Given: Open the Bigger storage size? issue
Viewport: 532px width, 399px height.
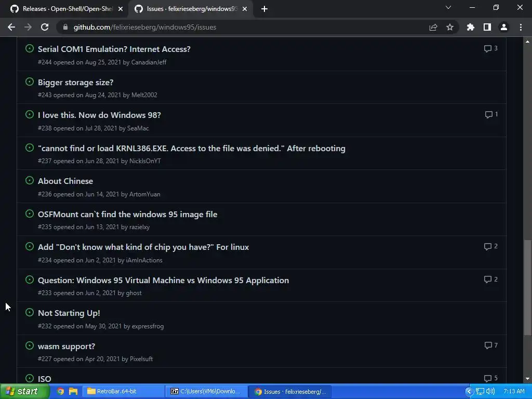Looking at the screenshot, I should pos(75,83).
